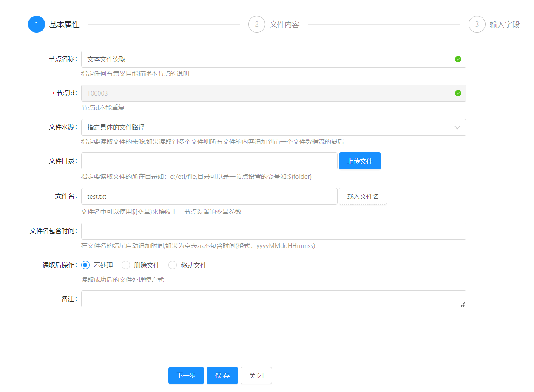Save the form with 保存 button
The image size is (534, 392).
coord(222,375)
